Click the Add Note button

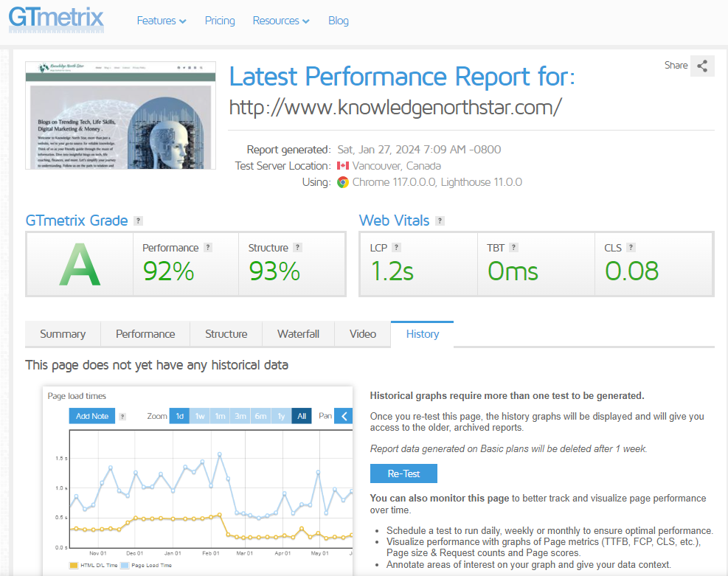(92, 416)
